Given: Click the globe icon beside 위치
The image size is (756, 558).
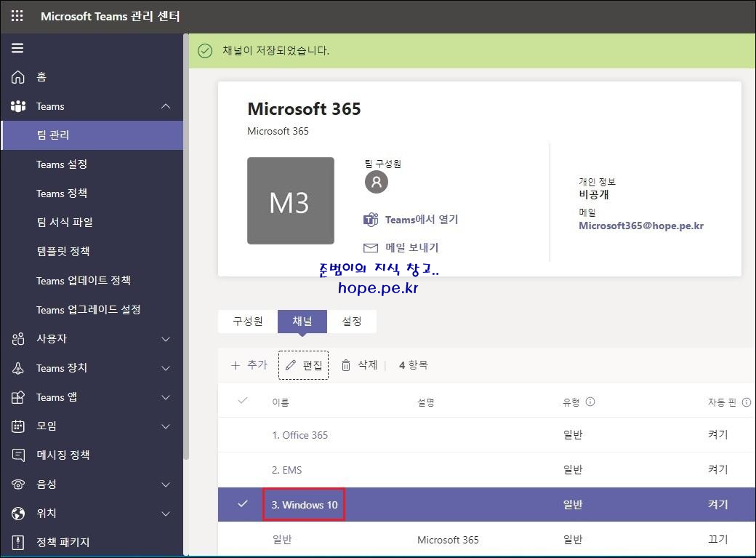Looking at the screenshot, I should pyautogui.click(x=18, y=514).
